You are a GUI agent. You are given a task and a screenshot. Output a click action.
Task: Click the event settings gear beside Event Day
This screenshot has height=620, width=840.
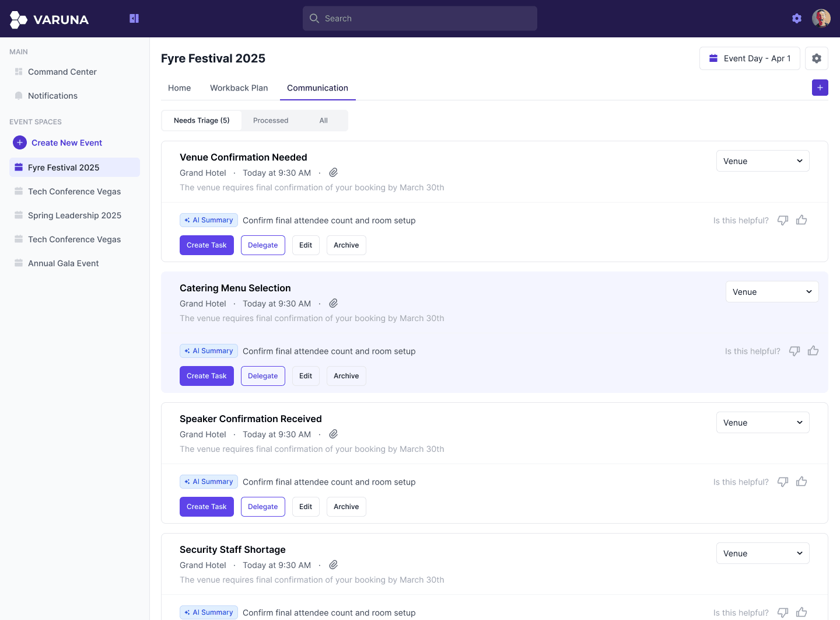pos(816,58)
